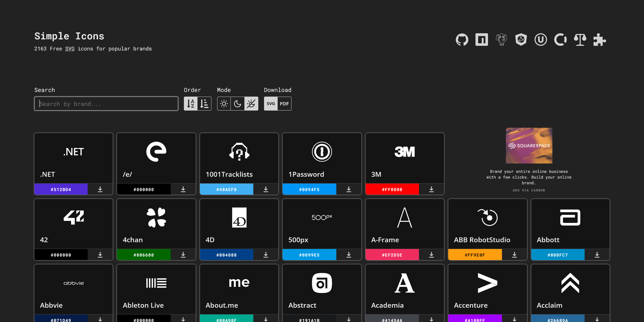Image resolution: width=644 pixels, height=322 pixels.
Task: Copy 1Password color #0094F5
Action: (309, 189)
